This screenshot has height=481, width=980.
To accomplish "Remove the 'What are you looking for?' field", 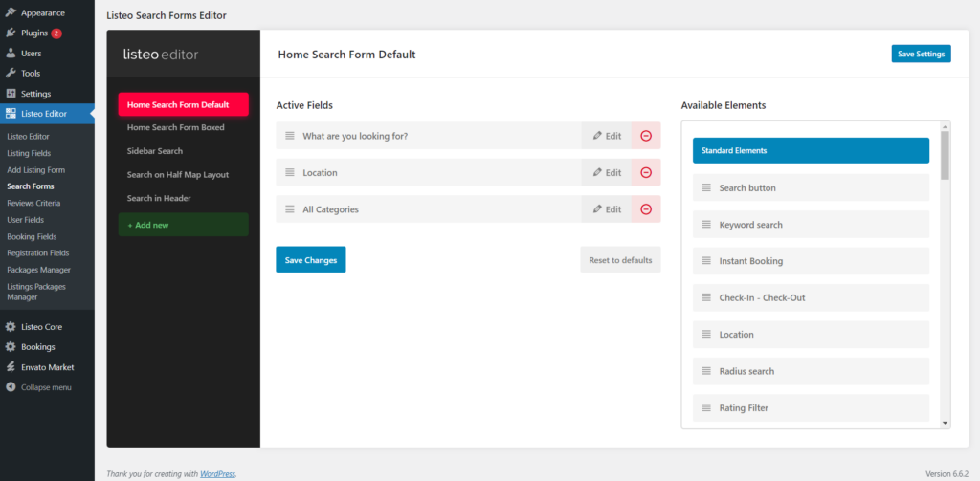I will point(646,136).
